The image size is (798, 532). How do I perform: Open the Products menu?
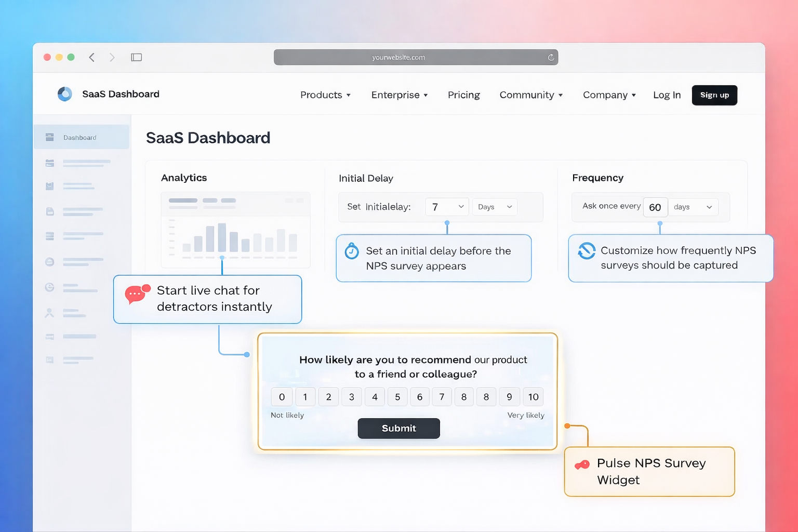[x=325, y=95]
